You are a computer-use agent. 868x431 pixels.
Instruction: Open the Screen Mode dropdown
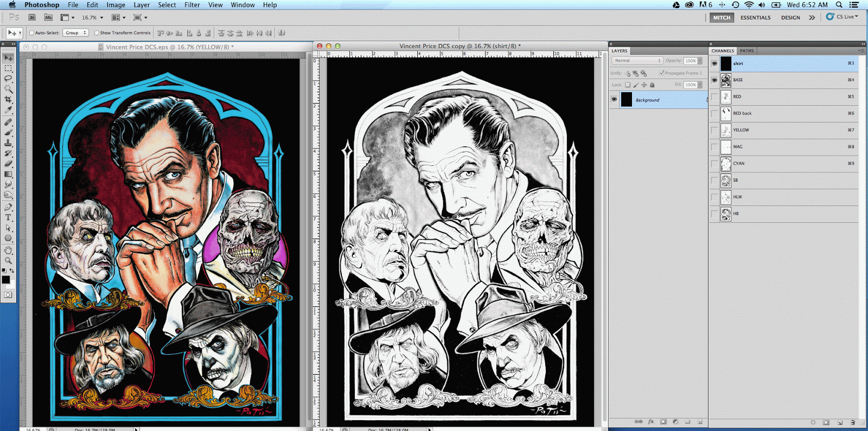(140, 17)
